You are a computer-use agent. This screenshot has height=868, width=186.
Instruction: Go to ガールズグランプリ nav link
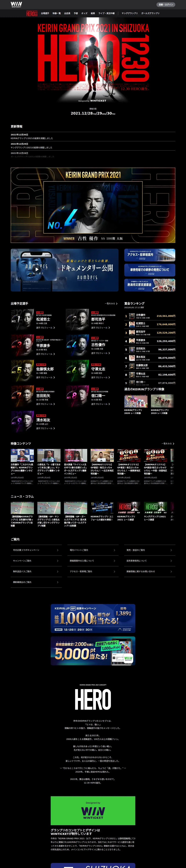pyautogui.click(x=150, y=13)
